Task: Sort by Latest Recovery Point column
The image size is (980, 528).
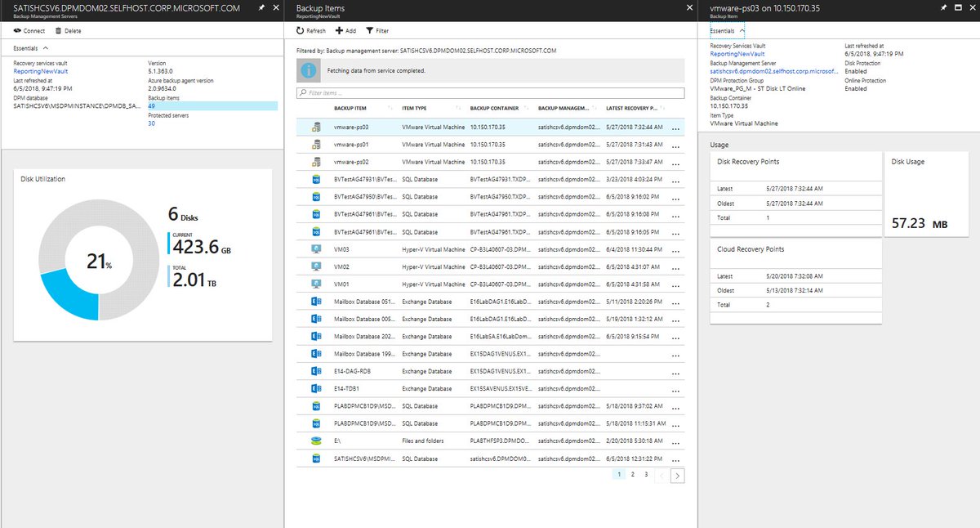Action: pos(632,109)
